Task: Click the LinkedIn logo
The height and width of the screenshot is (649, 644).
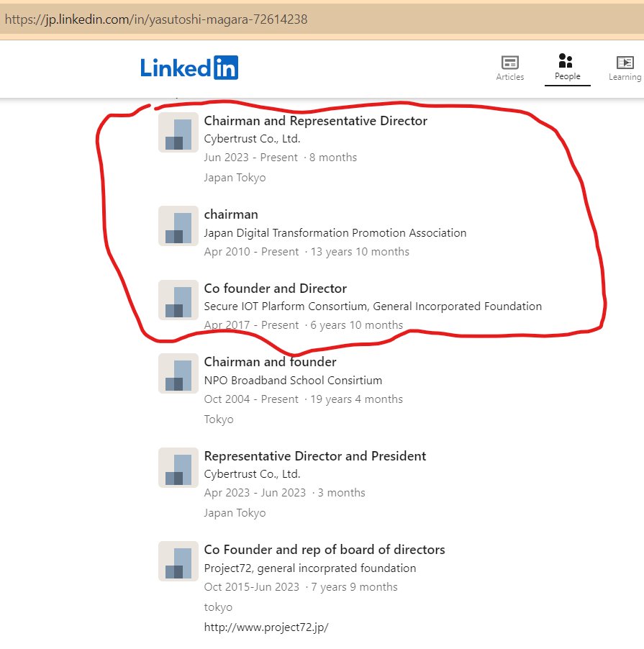Action: (x=189, y=68)
